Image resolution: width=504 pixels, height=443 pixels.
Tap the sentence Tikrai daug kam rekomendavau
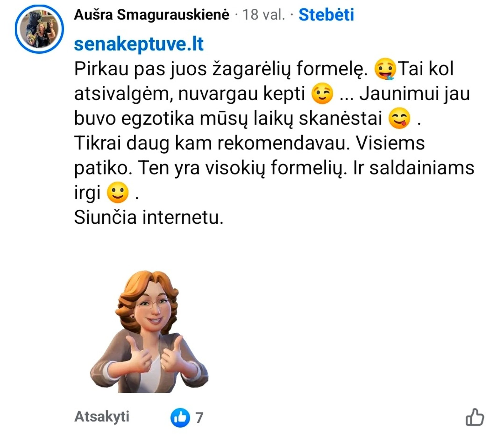click(212, 143)
